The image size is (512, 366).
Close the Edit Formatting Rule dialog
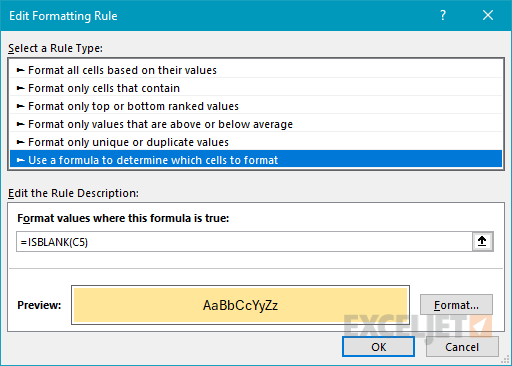tap(488, 15)
